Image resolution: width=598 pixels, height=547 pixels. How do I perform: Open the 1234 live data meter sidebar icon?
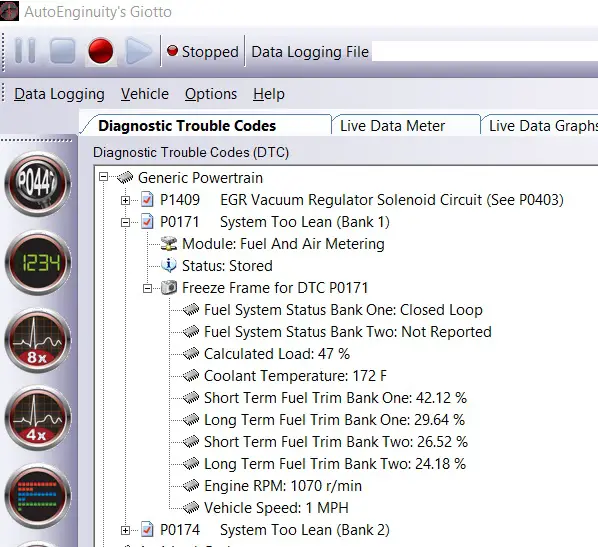click(37, 263)
